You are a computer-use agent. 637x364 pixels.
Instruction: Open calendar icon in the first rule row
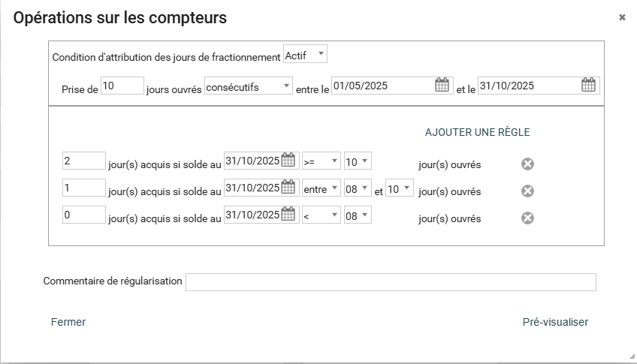(288, 161)
